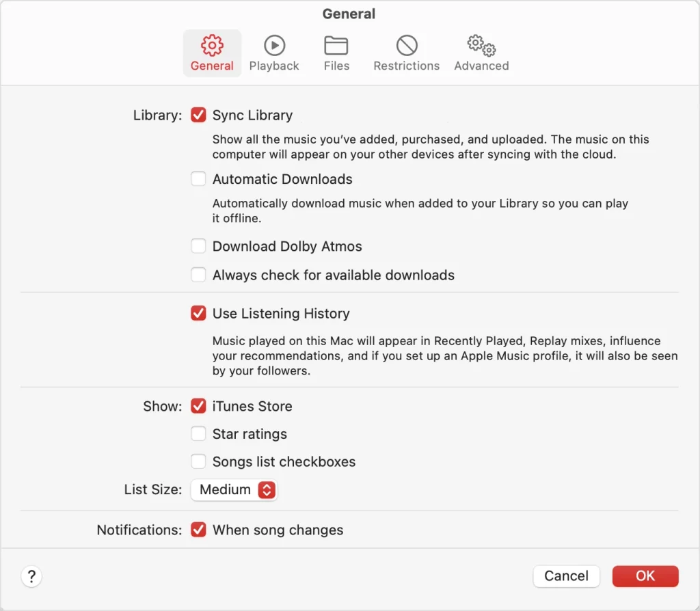
Task: Disable Sync Library
Action: [198, 115]
